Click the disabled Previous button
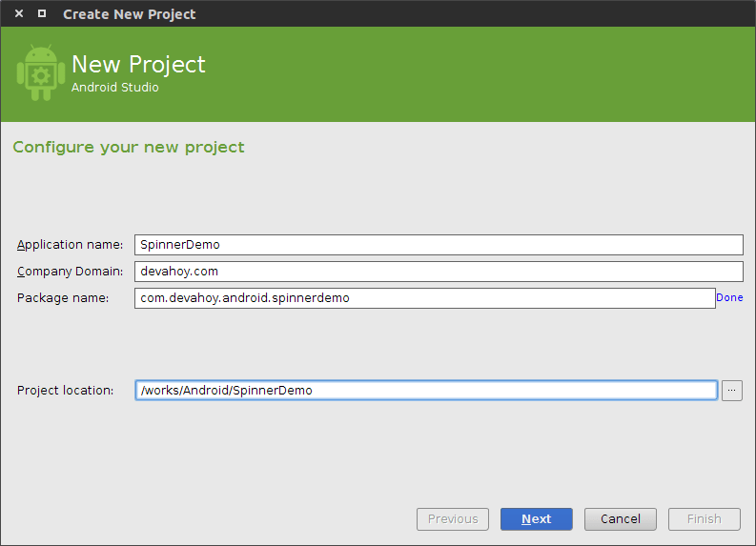The width and height of the screenshot is (756, 546). pos(453,519)
